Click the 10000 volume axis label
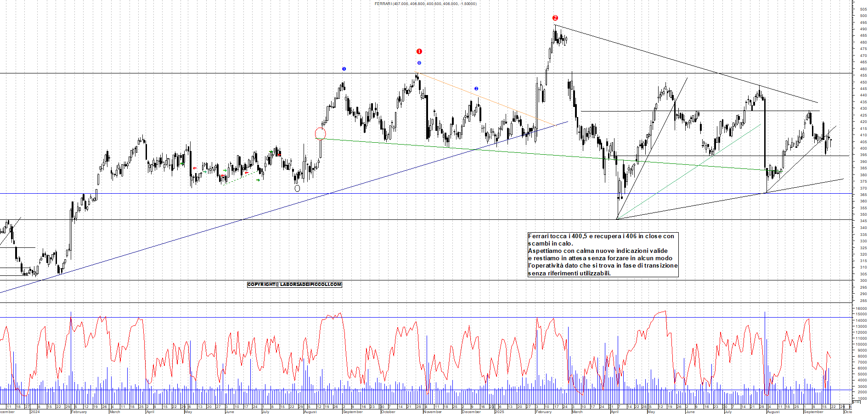 862,344
